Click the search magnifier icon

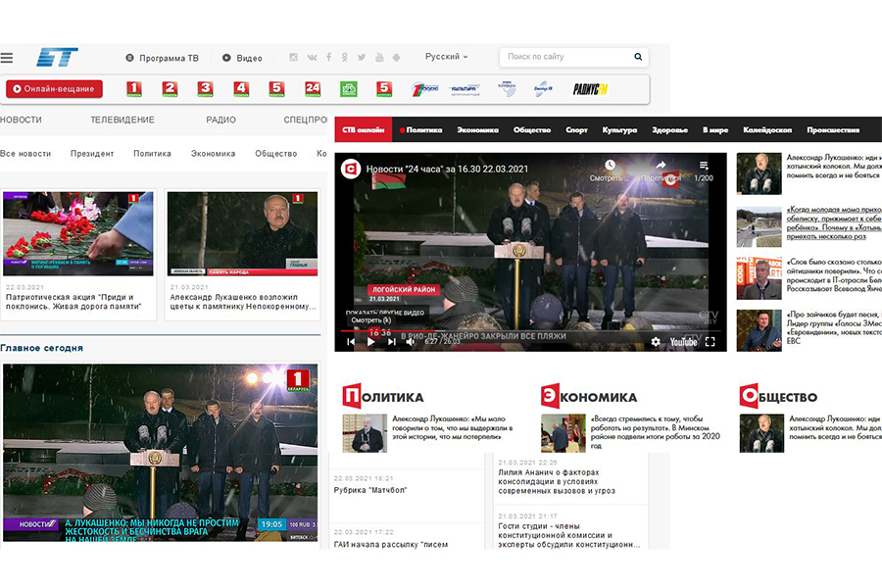click(x=638, y=57)
